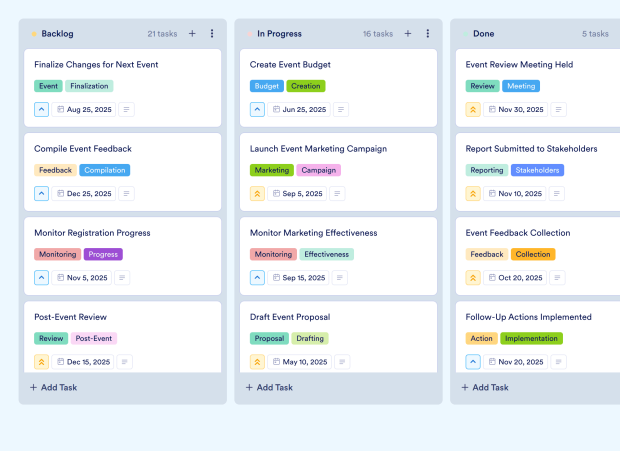
Task: Click priority icon on Launch Event Marketing Campaign
Action: click(258, 194)
